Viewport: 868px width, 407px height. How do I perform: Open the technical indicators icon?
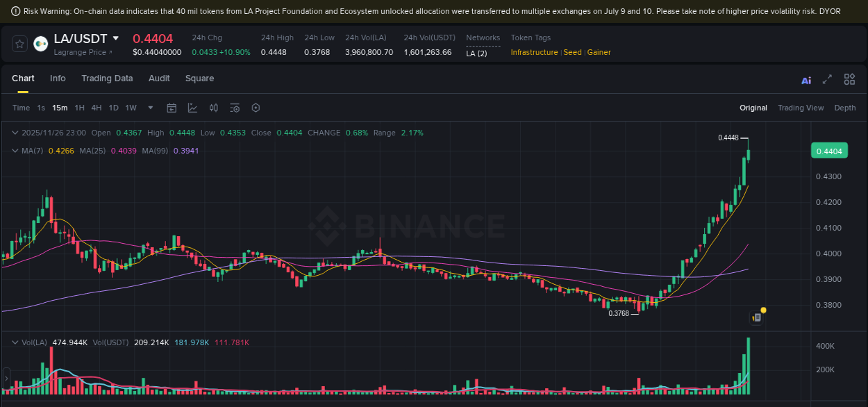[235, 108]
